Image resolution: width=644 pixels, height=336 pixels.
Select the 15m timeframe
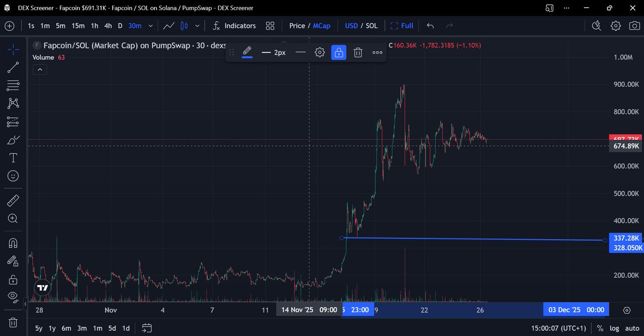(x=78, y=26)
